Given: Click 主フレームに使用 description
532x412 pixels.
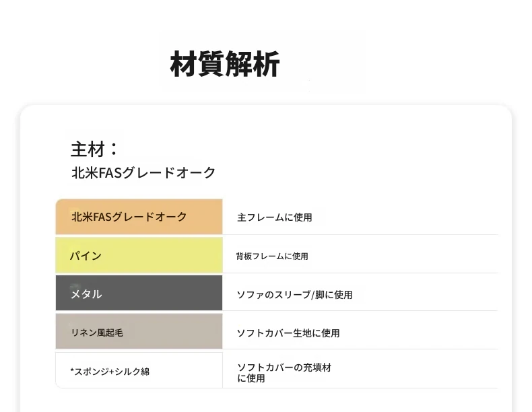Looking at the screenshot, I should pos(275,217).
